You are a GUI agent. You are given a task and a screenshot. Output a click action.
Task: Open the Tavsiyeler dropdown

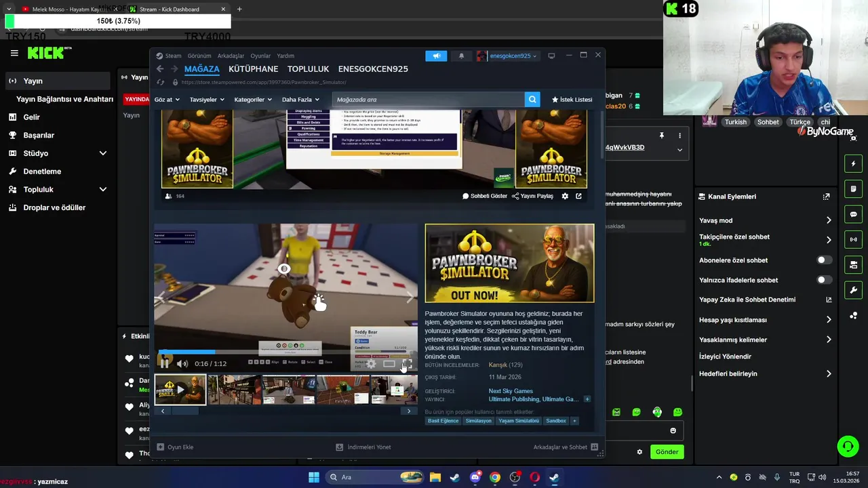tap(207, 100)
